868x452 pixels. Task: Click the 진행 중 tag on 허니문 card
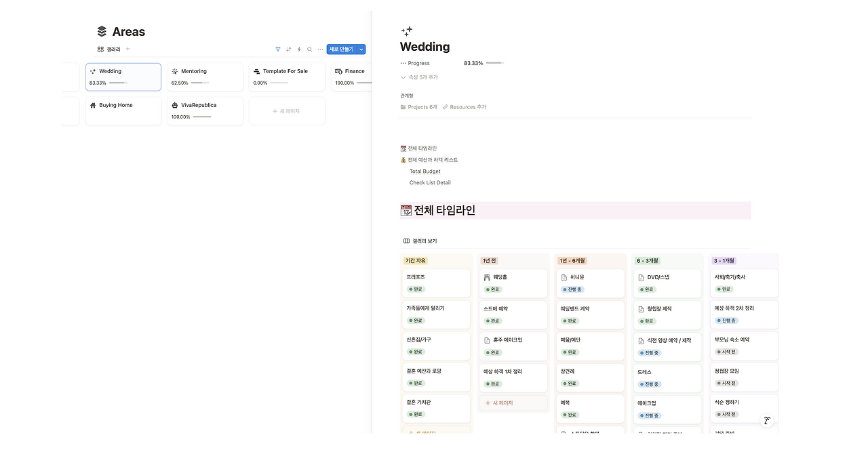[x=572, y=289]
